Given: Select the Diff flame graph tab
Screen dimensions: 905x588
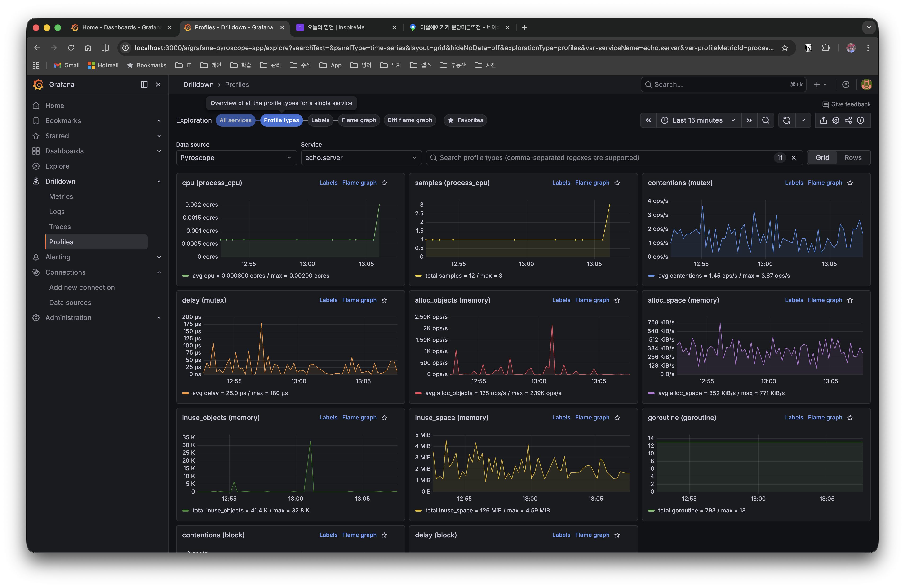Looking at the screenshot, I should tap(409, 120).
